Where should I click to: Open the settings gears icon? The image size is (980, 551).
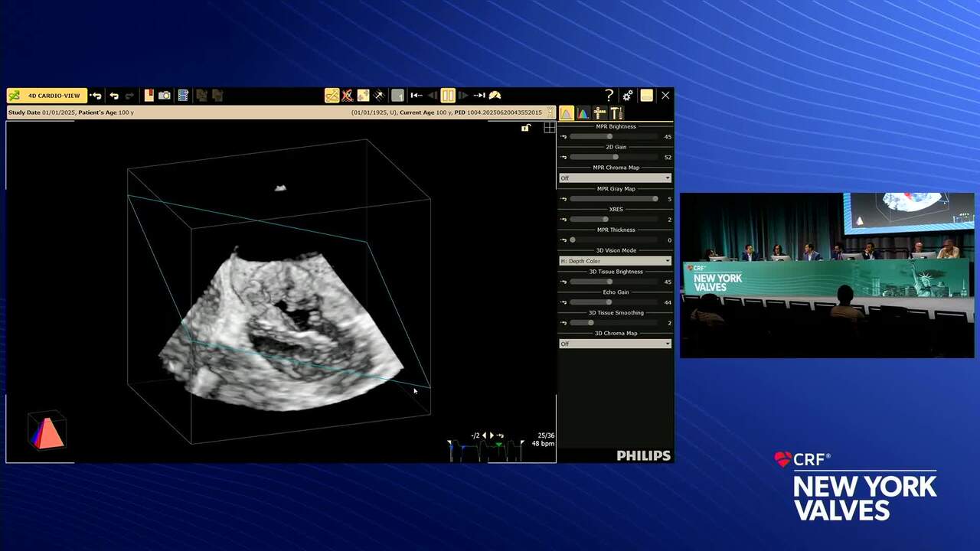[628, 96]
